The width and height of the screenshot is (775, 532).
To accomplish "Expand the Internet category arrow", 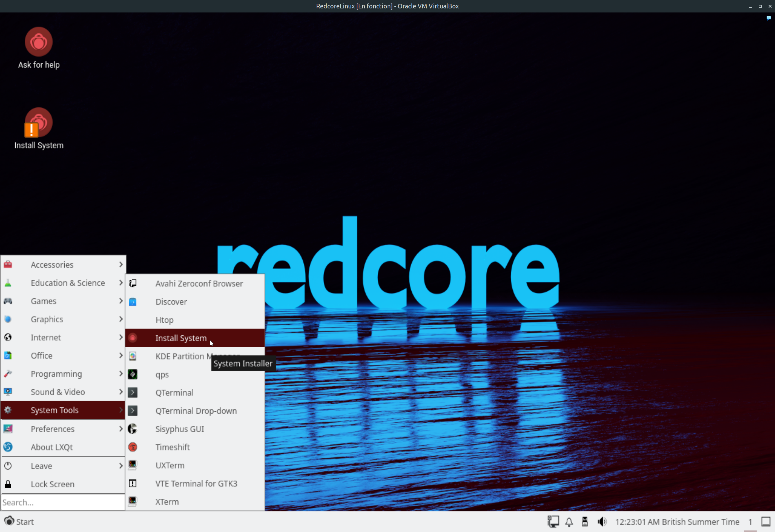I will (121, 337).
